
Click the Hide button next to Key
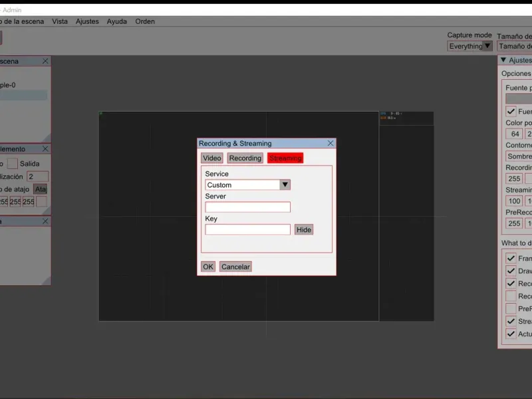click(x=304, y=229)
